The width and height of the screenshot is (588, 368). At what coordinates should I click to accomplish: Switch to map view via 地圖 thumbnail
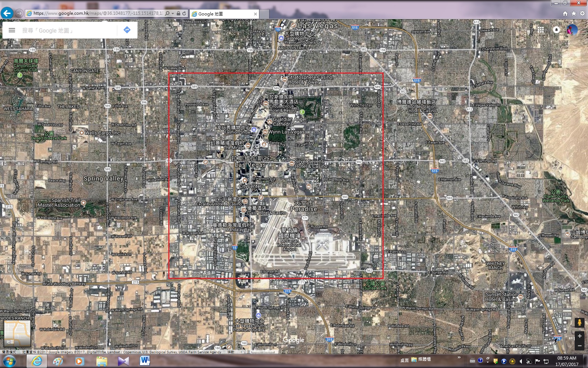tap(17, 333)
